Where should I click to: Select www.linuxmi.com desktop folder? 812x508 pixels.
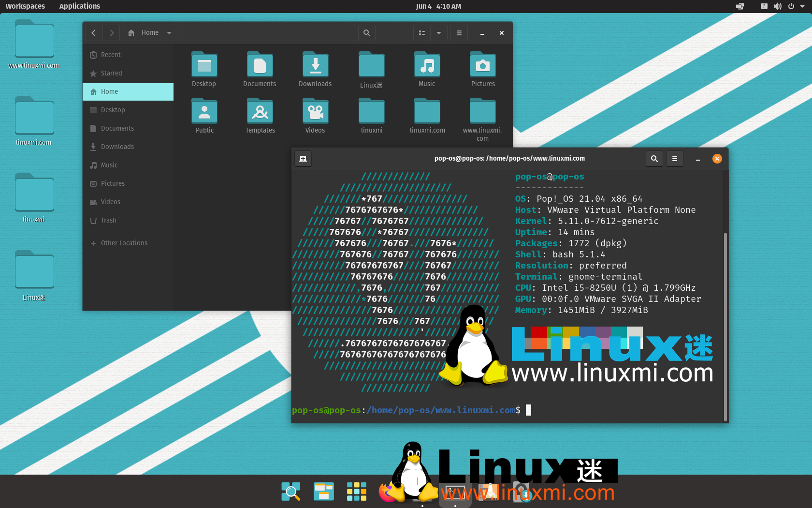click(34, 45)
